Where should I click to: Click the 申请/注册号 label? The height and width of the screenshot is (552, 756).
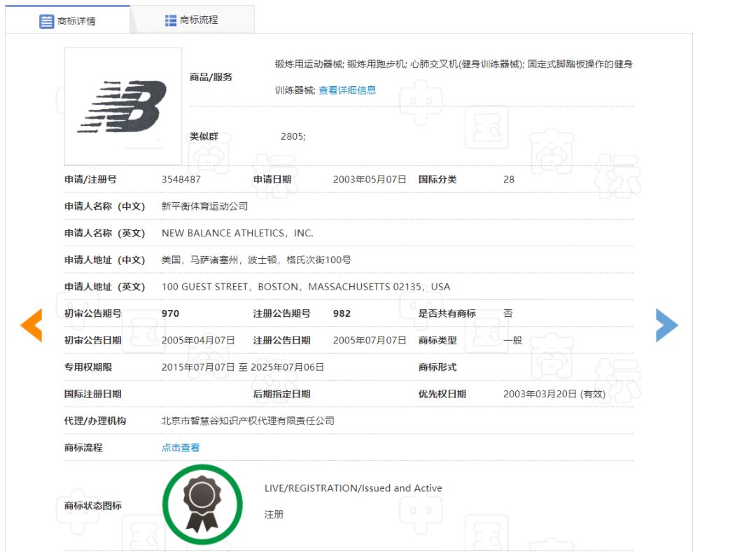tap(90, 179)
